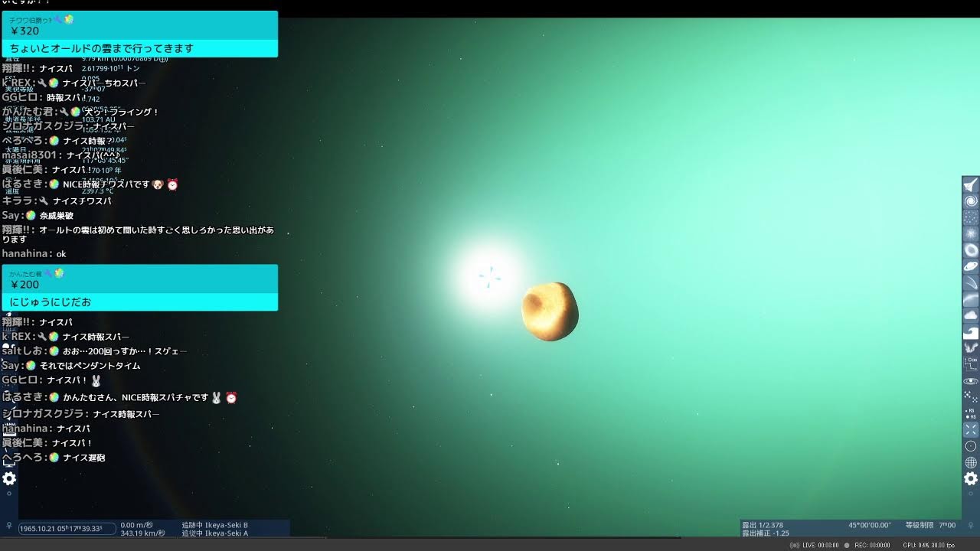Select the orange asteroid in the viewport
The width and height of the screenshot is (980, 551).
pyautogui.click(x=550, y=311)
